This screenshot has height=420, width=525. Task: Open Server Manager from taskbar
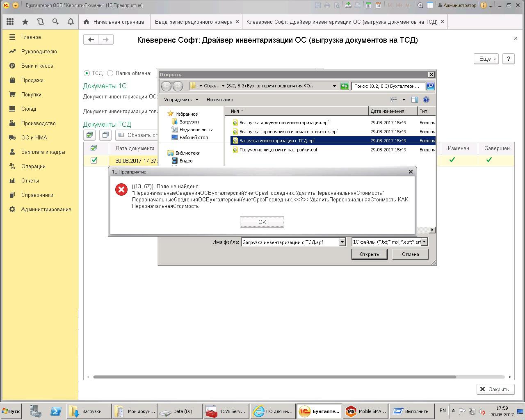click(36, 411)
